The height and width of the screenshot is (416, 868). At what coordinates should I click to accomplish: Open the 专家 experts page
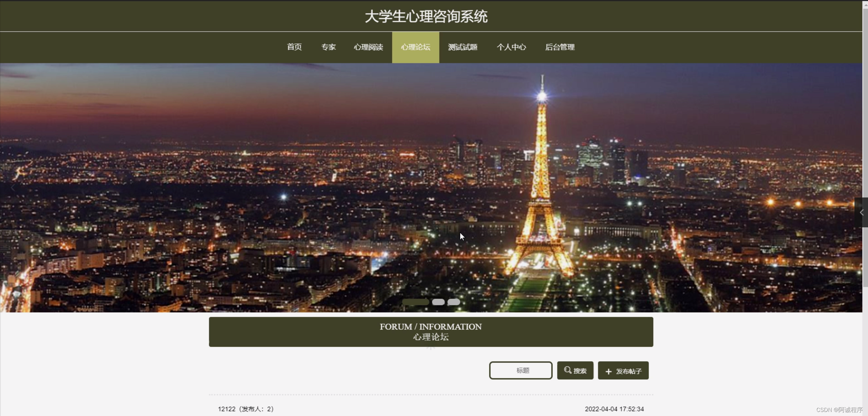coord(328,47)
